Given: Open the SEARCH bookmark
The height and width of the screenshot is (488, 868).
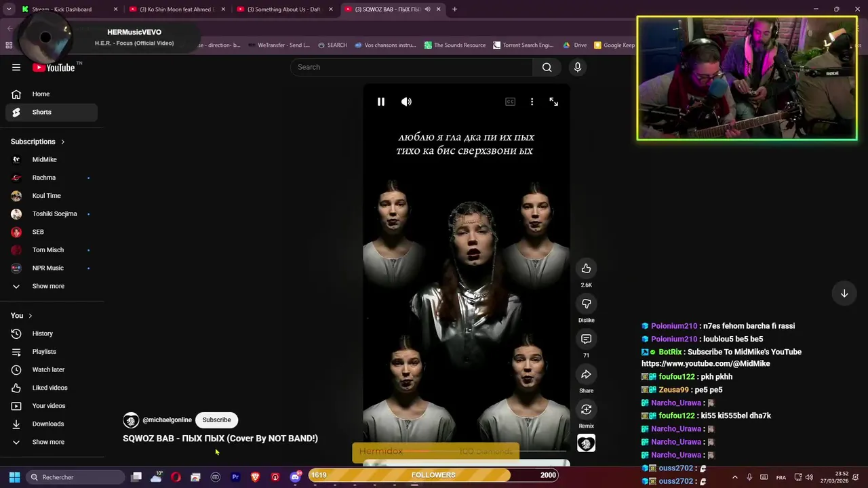Looking at the screenshot, I should point(332,45).
